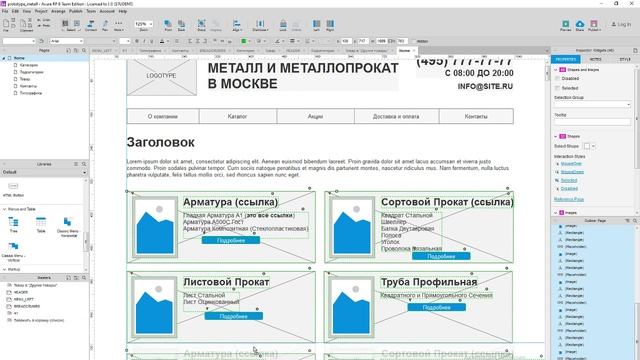Image resolution: width=640 pixels, height=360 pixels.
Task: Open the File menu
Action: pyautogui.click(x=5, y=11)
